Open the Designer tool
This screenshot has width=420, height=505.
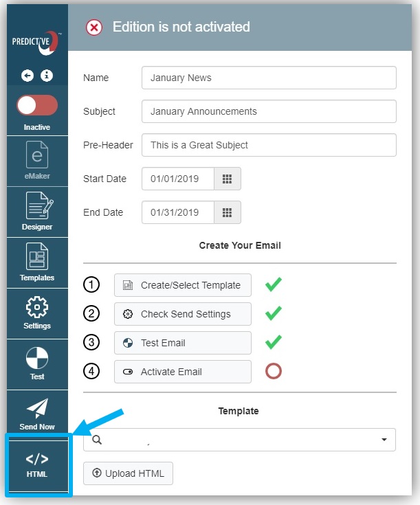point(37,212)
